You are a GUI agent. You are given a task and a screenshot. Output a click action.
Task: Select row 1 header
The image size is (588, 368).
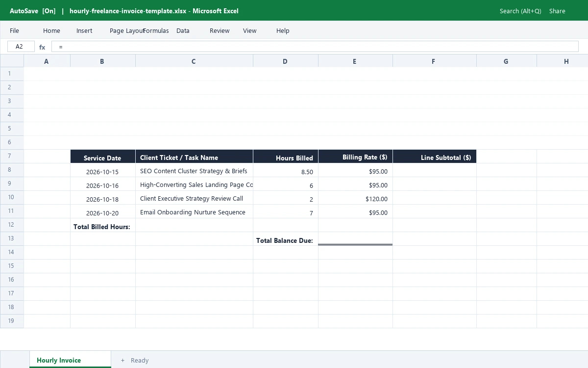point(12,74)
